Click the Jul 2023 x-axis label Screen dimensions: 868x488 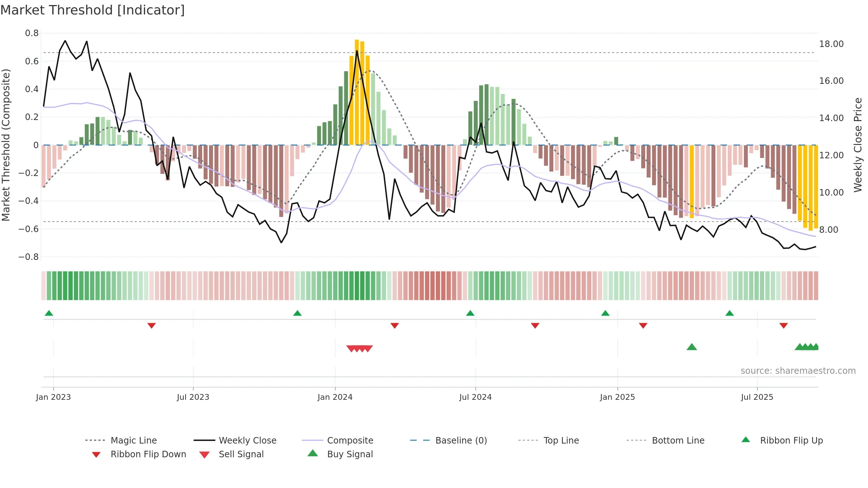(x=193, y=397)
